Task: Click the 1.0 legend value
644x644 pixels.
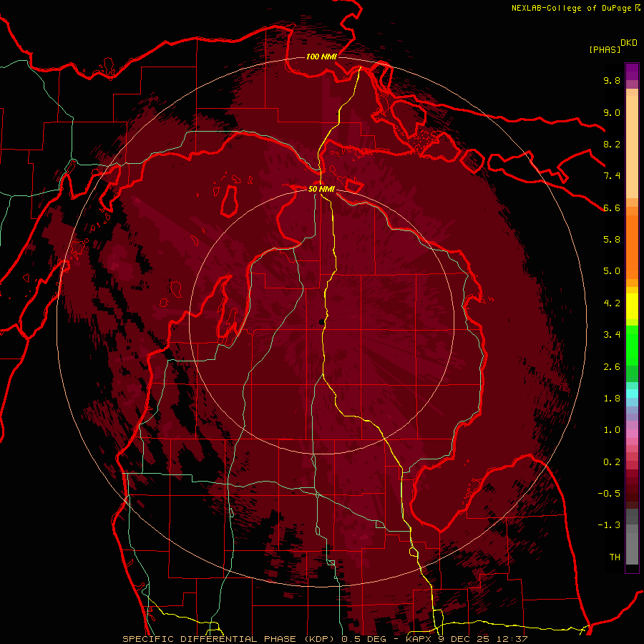Action: click(x=612, y=430)
